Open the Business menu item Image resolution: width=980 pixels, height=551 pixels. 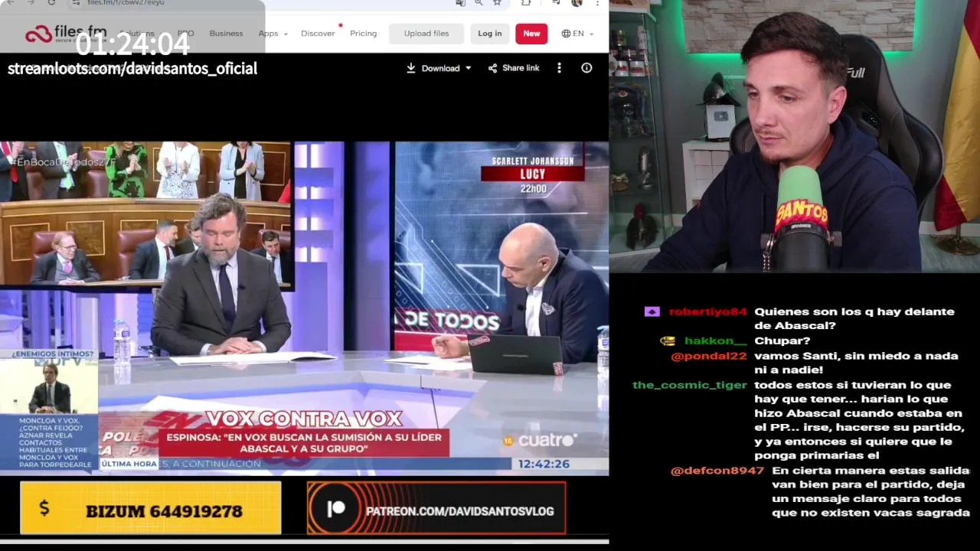pos(226,34)
